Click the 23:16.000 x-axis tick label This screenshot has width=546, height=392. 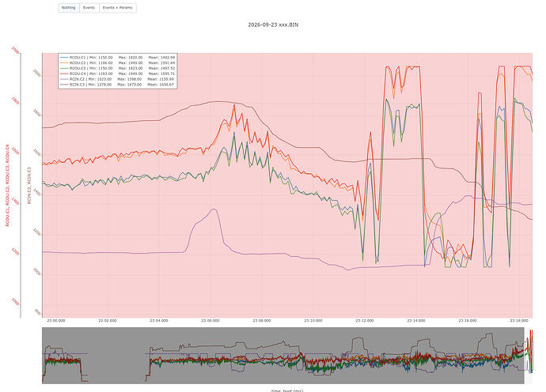(468, 321)
